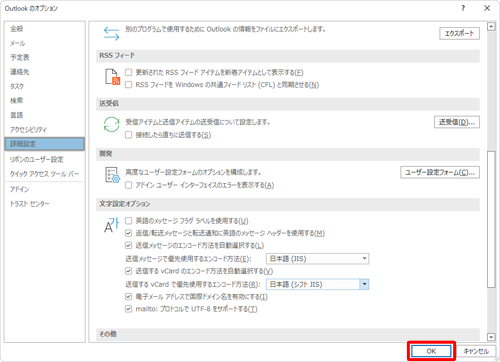
Task: Open the 日本語 (JIS) encoding dropdown
Action: [317, 259]
